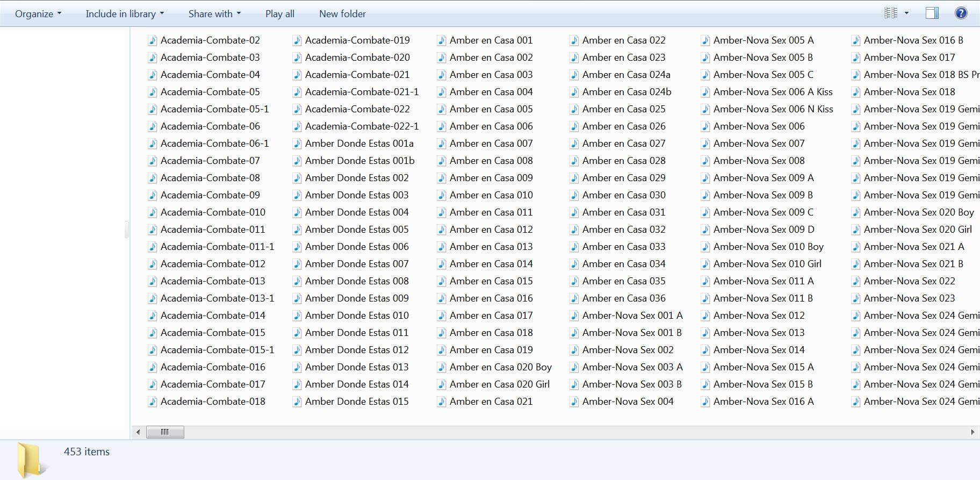Click the music icon of Amber-Nova Sex 020 Girl
The height and width of the screenshot is (480, 980).
coord(856,230)
